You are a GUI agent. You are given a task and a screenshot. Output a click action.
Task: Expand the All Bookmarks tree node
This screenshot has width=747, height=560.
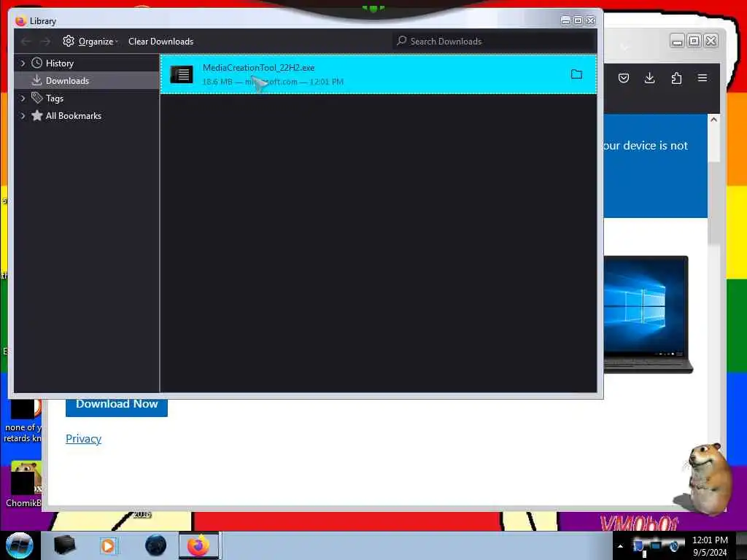point(23,116)
